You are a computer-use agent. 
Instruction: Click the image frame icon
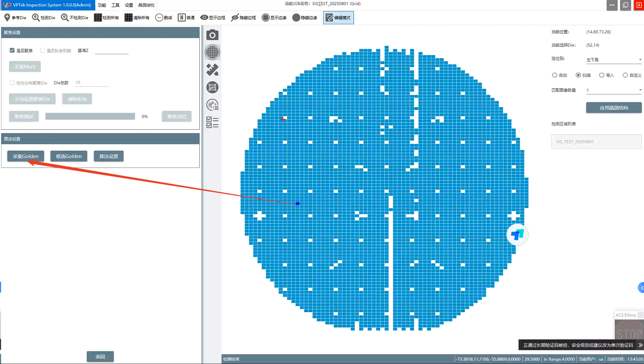[212, 87]
